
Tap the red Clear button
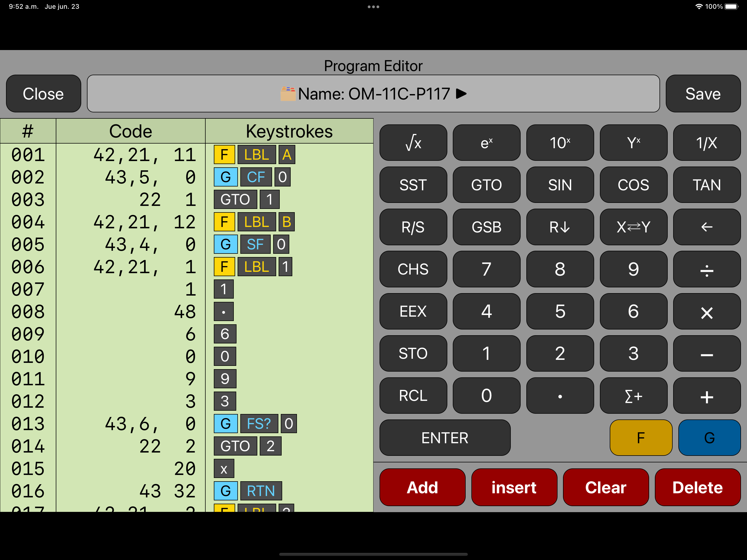click(x=606, y=487)
